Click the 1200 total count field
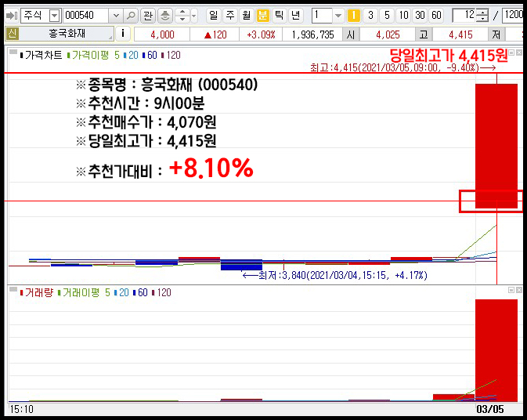The height and width of the screenshot is (420, 527). pos(513,16)
